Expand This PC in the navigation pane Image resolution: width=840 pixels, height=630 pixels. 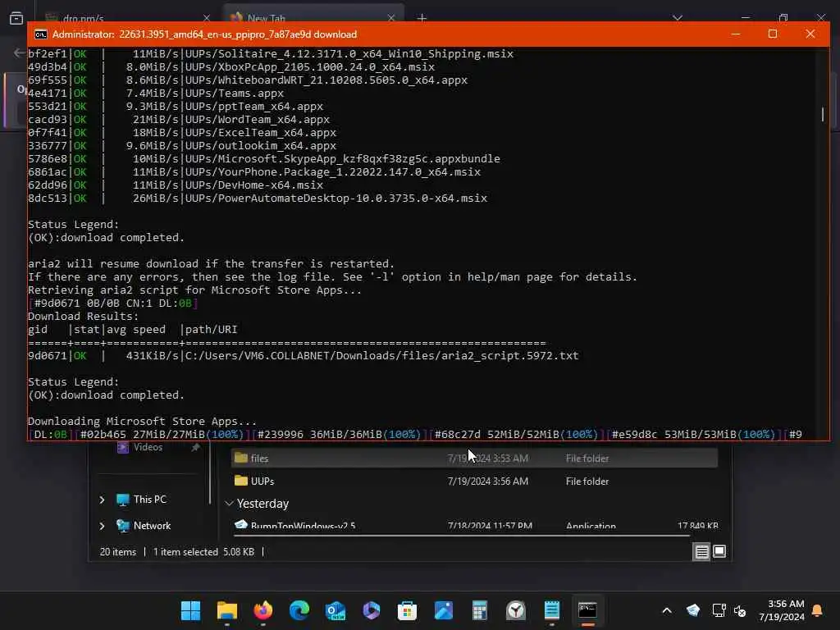pyautogui.click(x=102, y=500)
